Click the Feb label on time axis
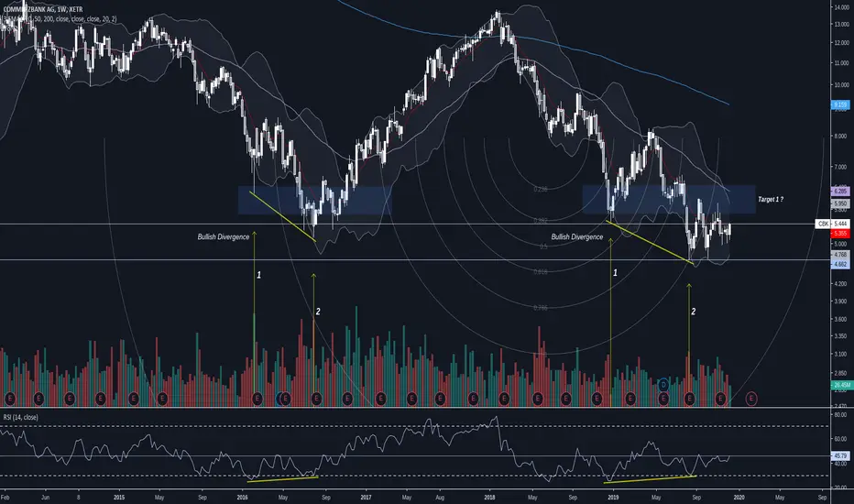The width and height of the screenshot is (854, 504). coord(5,497)
